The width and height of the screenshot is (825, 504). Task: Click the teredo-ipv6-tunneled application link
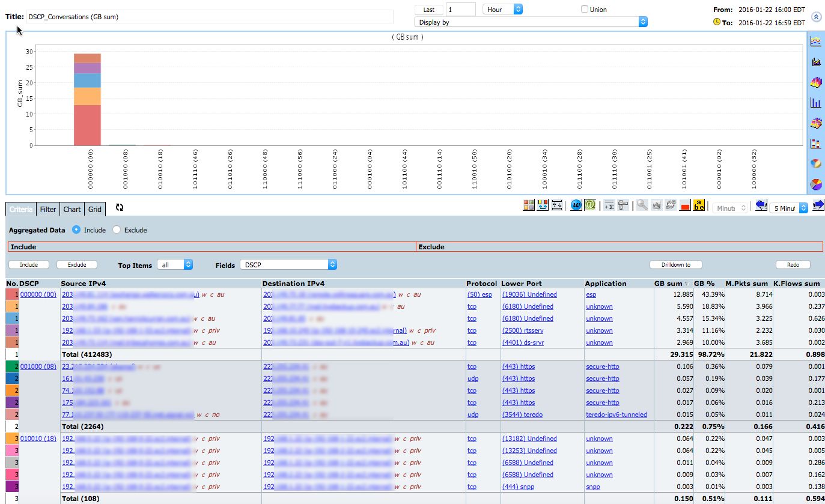616,414
